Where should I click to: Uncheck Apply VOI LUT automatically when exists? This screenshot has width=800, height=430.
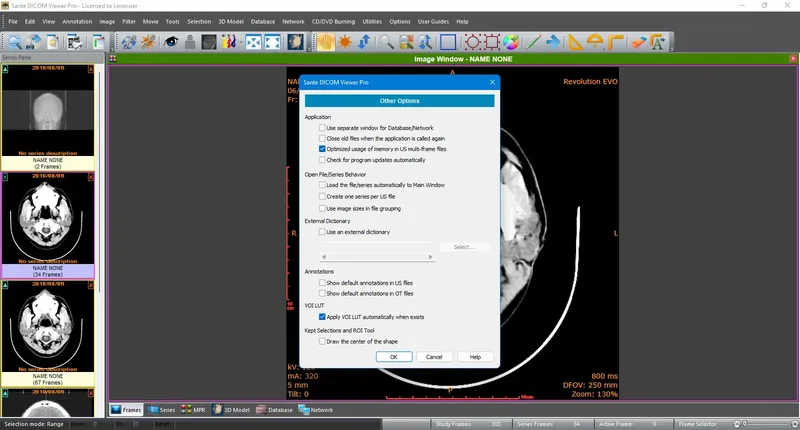(323, 316)
